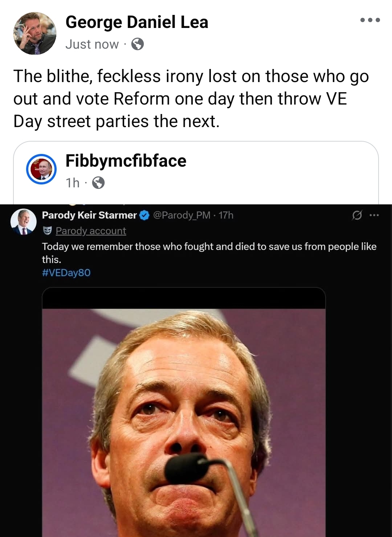
Task: Open the Fibbymcfibface page name link
Action: tap(126, 160)
